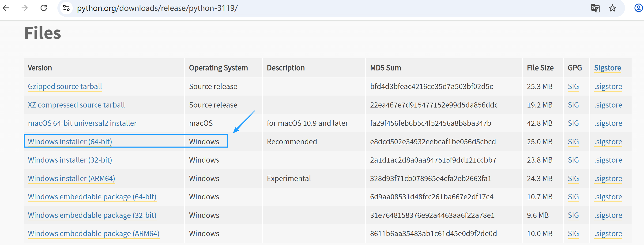The height and width of the screenshot is (245, 644).
Task: Select MD5 sum 22ea467e7d915477152e99d5da856ddc
Action: [x=434, y=105]
